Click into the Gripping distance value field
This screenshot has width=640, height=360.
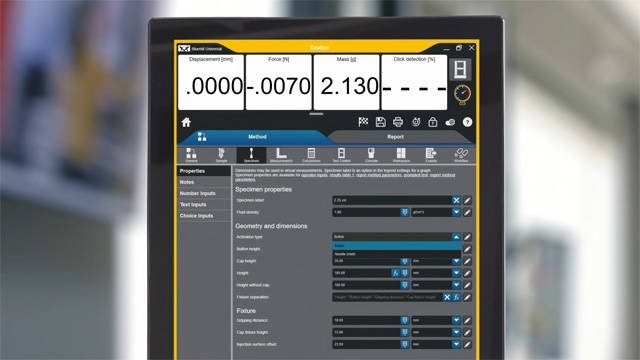[366, 320]
